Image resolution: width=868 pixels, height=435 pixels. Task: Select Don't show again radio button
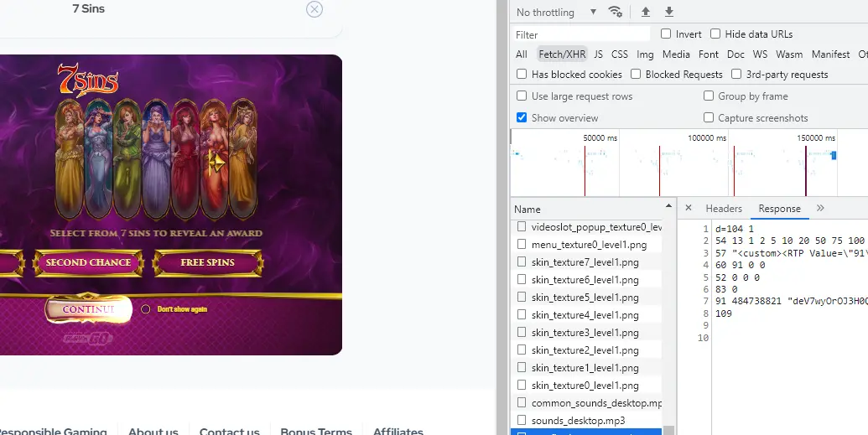146,309
